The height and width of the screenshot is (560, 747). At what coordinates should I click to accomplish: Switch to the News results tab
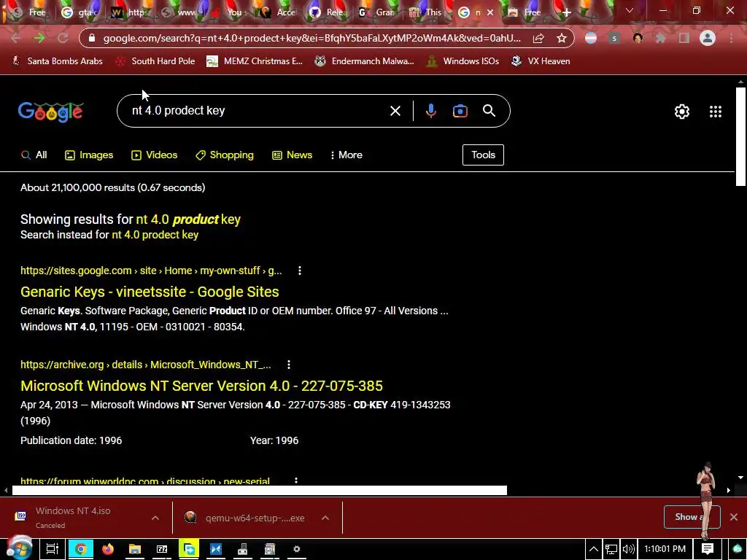(292, 155)
